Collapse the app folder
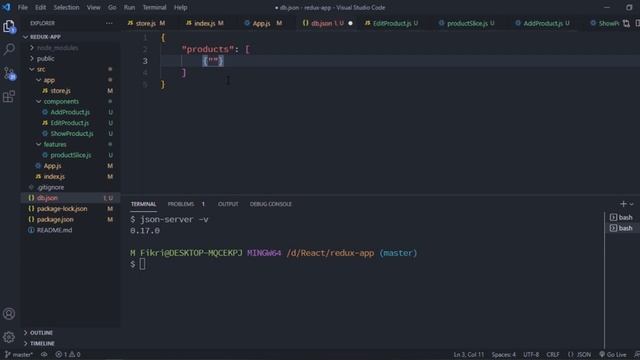 coord(71,80)
